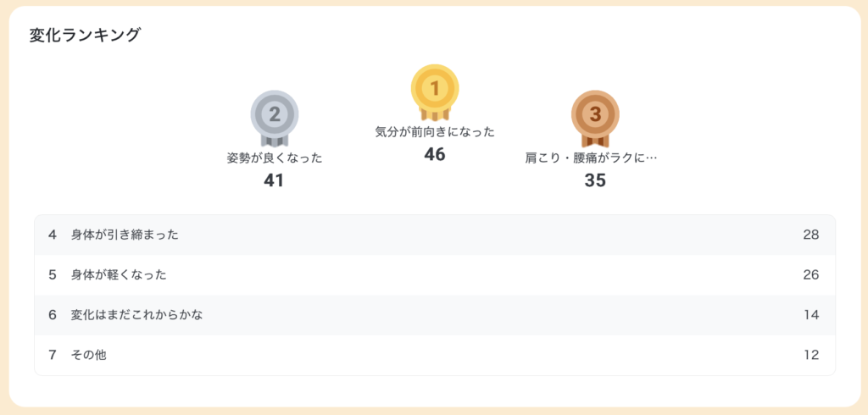This screenshot has height=415, width=868.
Task: Click the rank number 4
Action: coord(53,235)
